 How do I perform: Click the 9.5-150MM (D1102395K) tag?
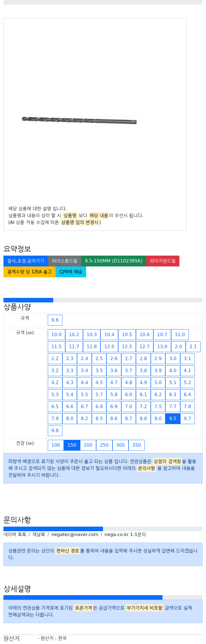point(114,261)
